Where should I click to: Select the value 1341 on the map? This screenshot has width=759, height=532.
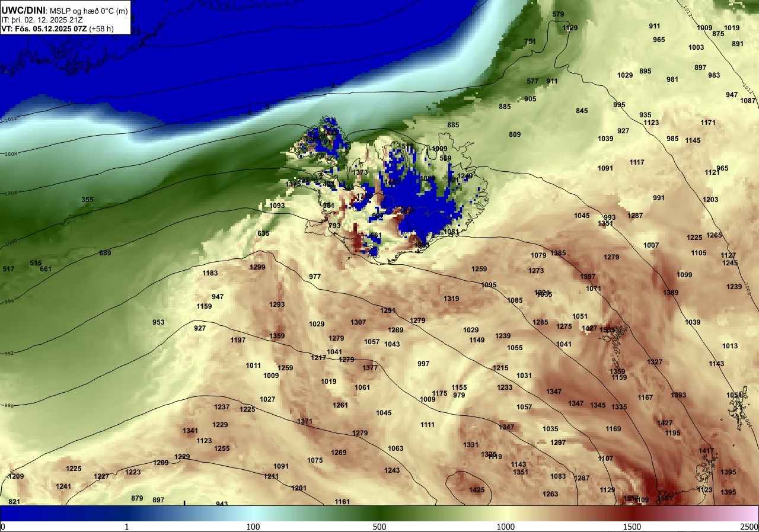pos(190,431)
